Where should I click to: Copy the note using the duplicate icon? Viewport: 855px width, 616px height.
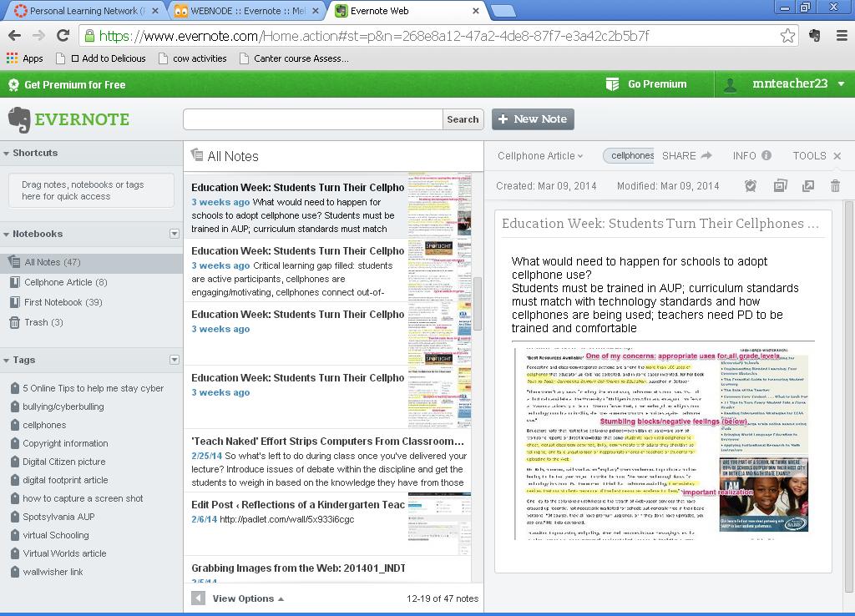click(781, 186)
